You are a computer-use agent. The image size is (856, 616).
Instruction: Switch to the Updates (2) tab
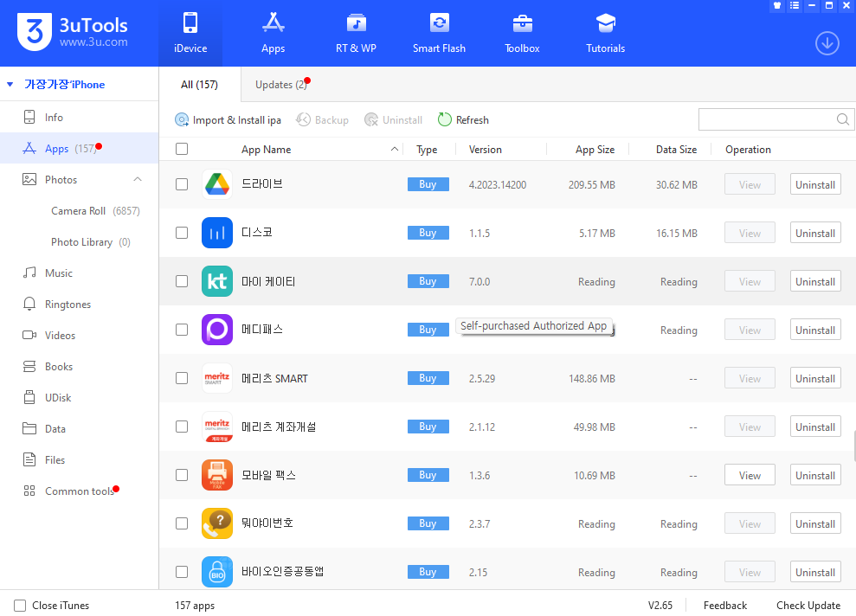[281, 84]
